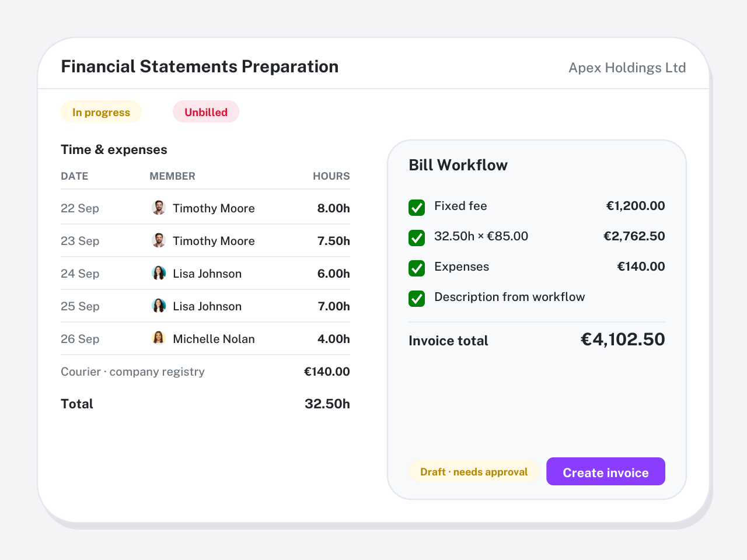Select Courier · company registry expense row
This screenshot has width=747, height=560.
[x=205, y=372]
